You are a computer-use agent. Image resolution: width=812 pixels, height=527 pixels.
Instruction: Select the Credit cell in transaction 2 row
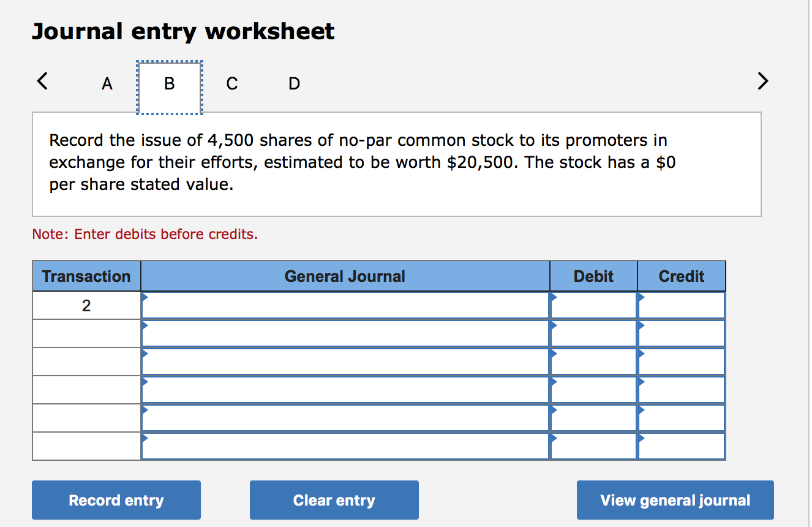point(682,305)
